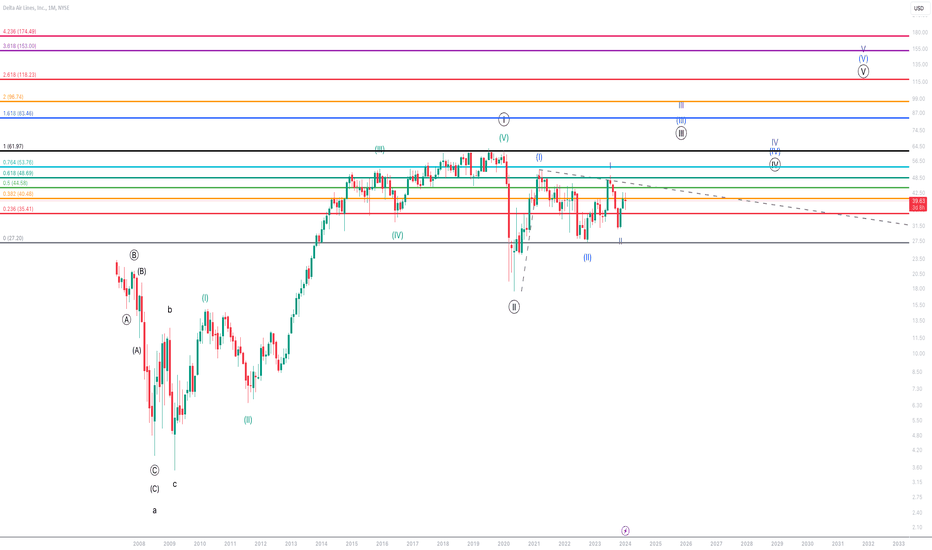Image resolution: width=932 pixels, height=550 pixels.
Task: Select the 0.764 (53.76) Fibonacci label
Action: point(18,162)
